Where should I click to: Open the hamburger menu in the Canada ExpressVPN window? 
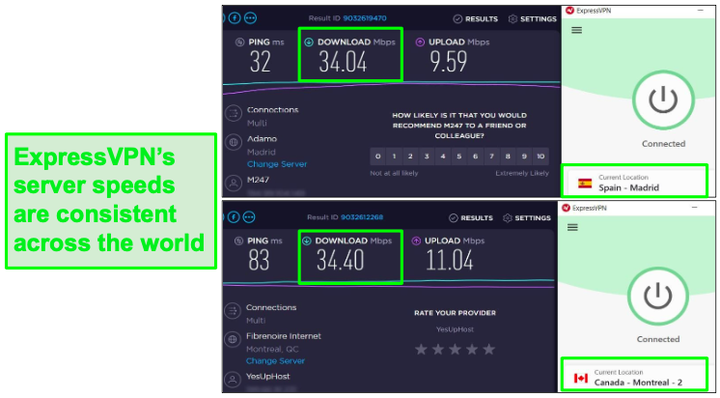pos(573,227)
